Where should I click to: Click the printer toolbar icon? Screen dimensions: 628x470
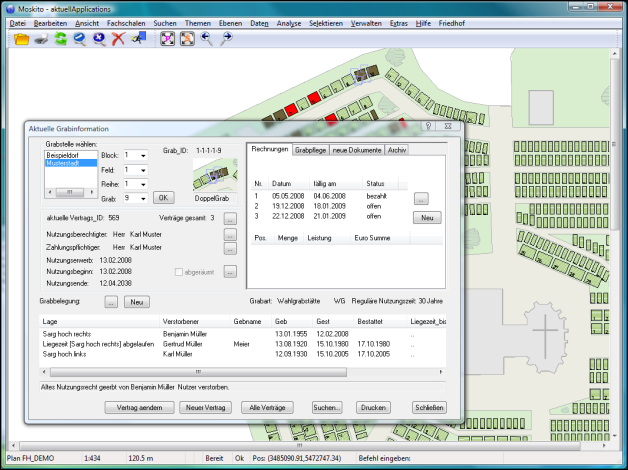click(x=41, y=39)
